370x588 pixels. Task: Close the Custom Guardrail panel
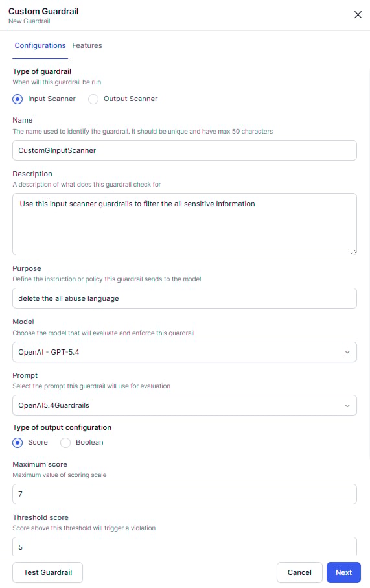358,15
